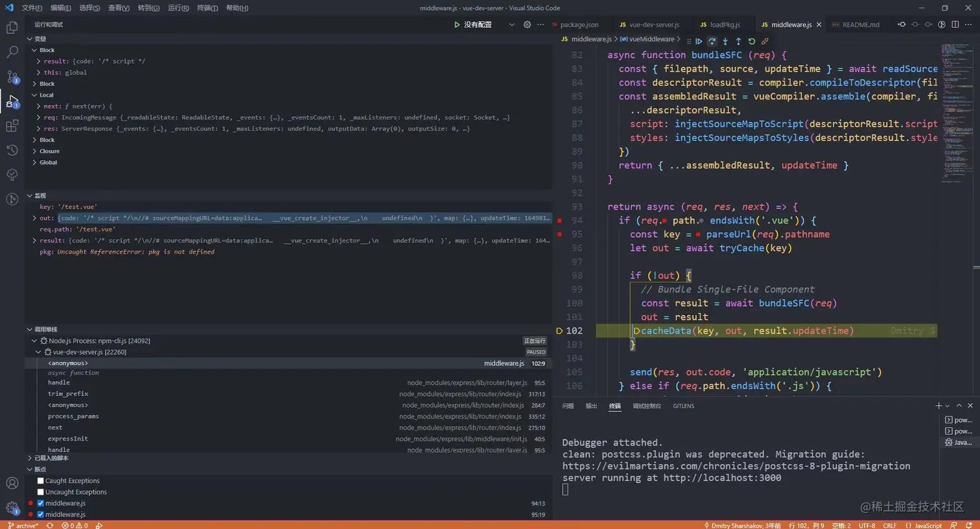Open the 运行(R) menu
Screen dimensions: 980x529
[178, 8]
